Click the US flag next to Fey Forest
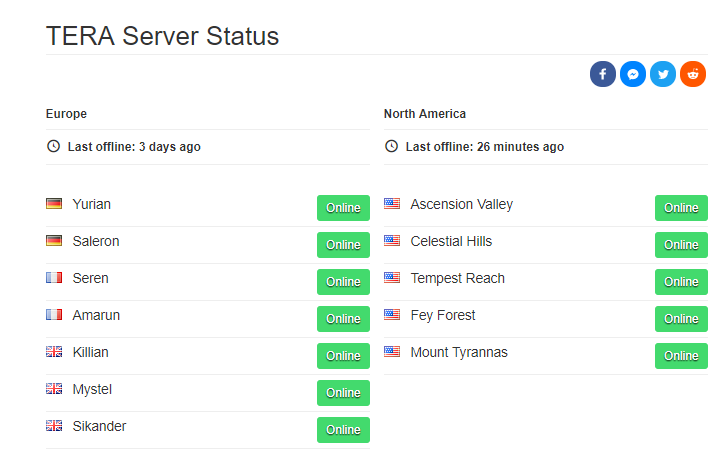The height and width of the screenshot is (455, 723). coord(392,314)
